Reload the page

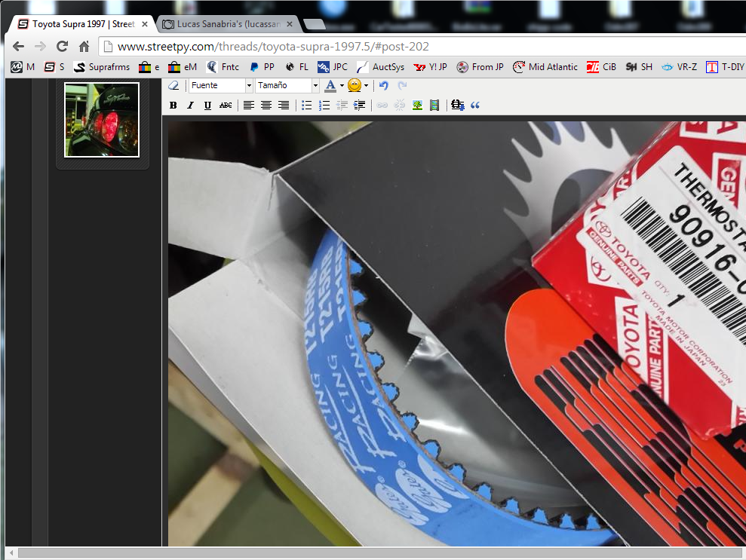pos(62,47)
